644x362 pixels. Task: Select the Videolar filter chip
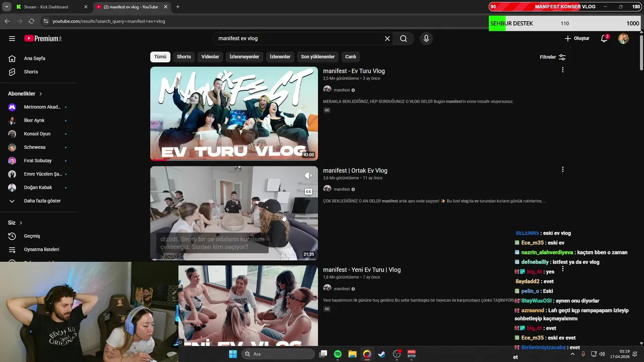pyautogui.click(x=210, y=57)
